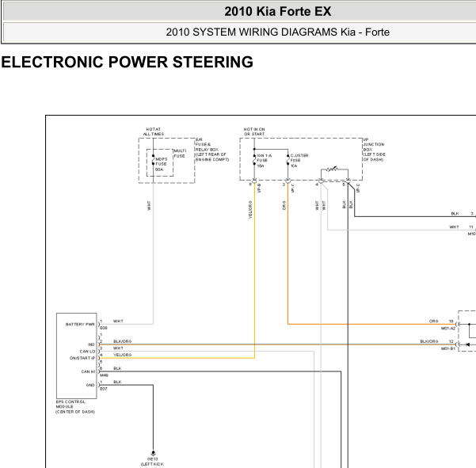The width and height of the screenshot is (476, 468).
Task: Click the "IND" terminal label
Action: tap(91, 344)
